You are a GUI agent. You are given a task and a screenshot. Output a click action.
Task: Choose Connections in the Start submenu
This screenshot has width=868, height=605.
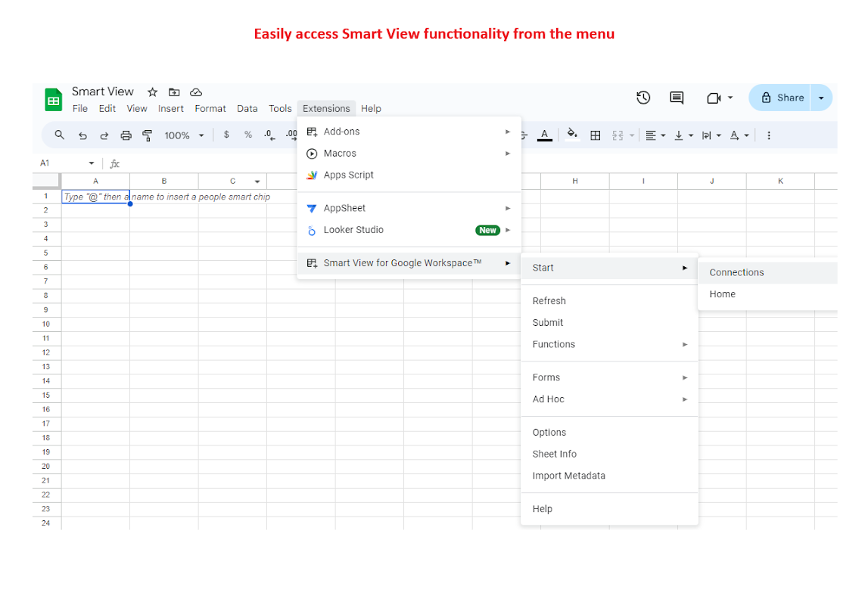(768, 273)
